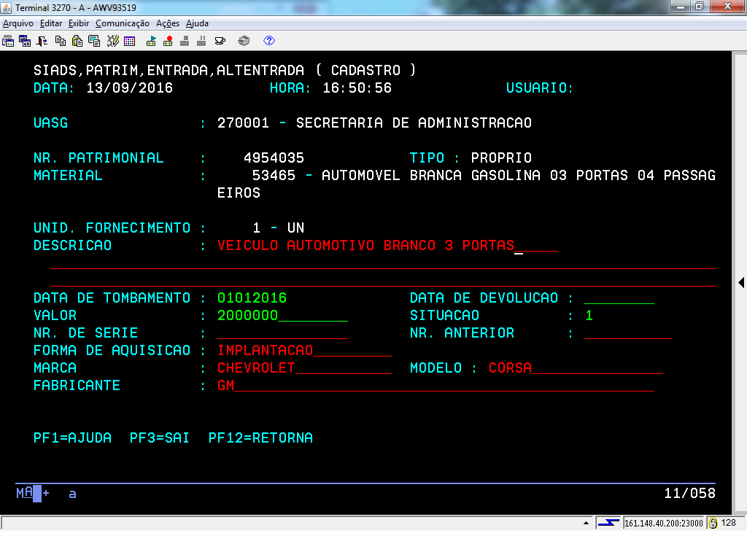Click the HORA value 16:50:56
The image size is (747, 560).
(357, 88)
